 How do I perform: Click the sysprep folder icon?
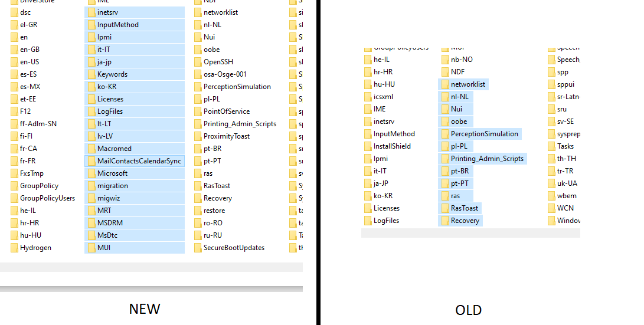551,134
